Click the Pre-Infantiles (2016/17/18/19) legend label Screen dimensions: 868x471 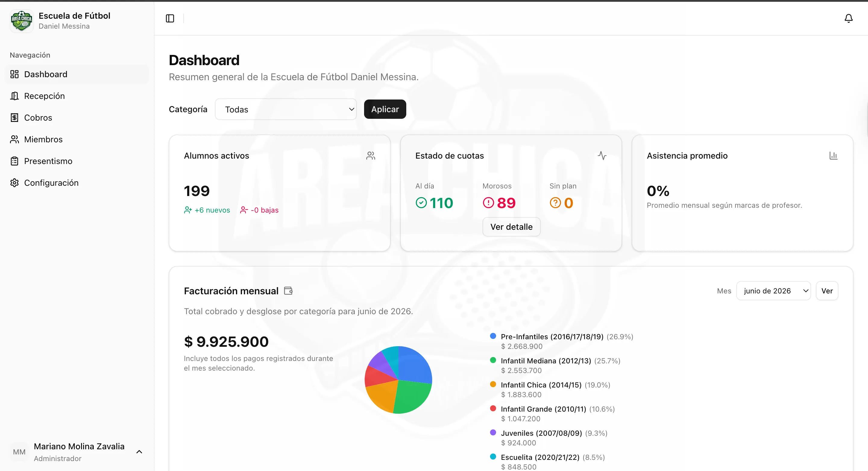tap(552, 337)
